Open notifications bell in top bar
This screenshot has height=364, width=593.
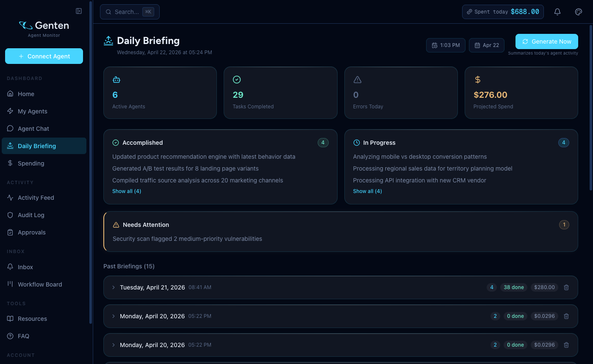coord(557,12)
